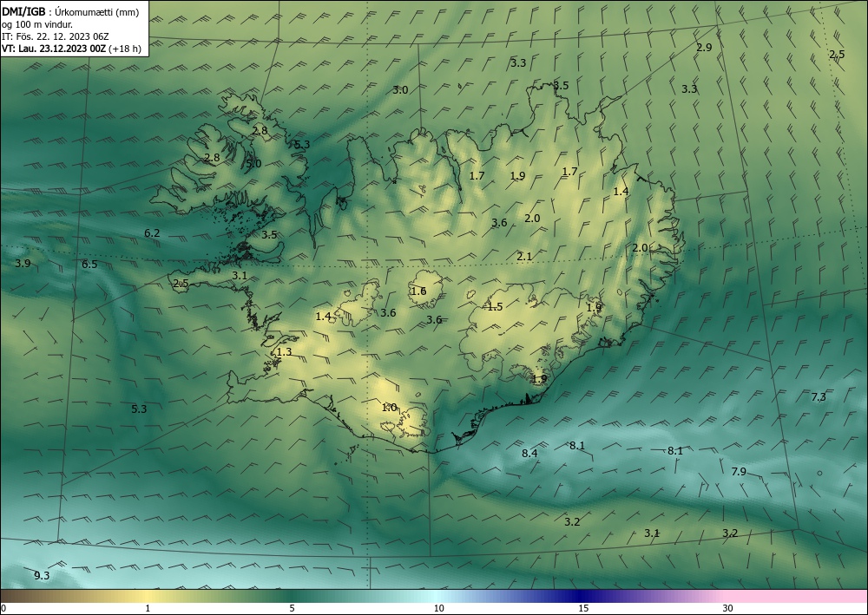Click the colour scale tick label 0
The image size is (868, 615).
tap(3, 608)
